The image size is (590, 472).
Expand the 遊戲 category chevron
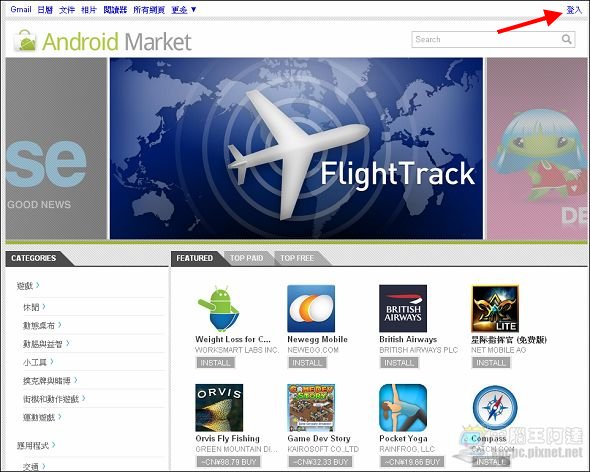tap(38, 285)
